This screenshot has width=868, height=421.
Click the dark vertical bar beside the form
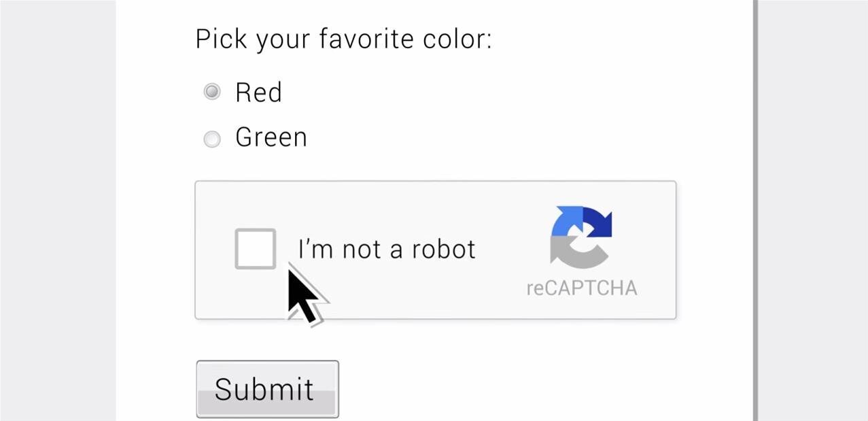[x=755, y=204]
